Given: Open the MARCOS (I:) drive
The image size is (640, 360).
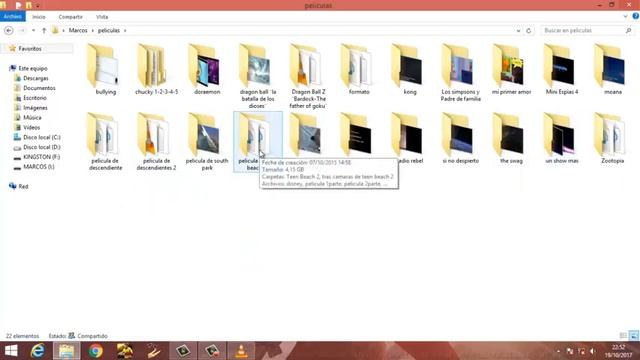Looking at the screenshot, I should (38, 167).
